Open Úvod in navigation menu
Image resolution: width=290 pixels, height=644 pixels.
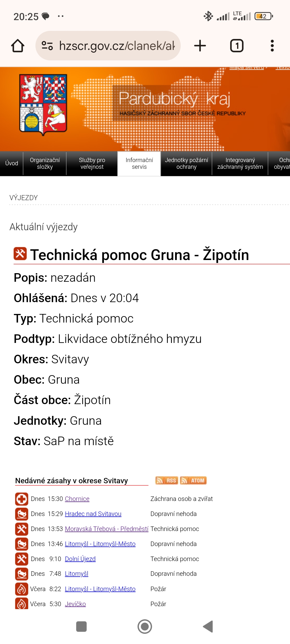coord(12,163)
